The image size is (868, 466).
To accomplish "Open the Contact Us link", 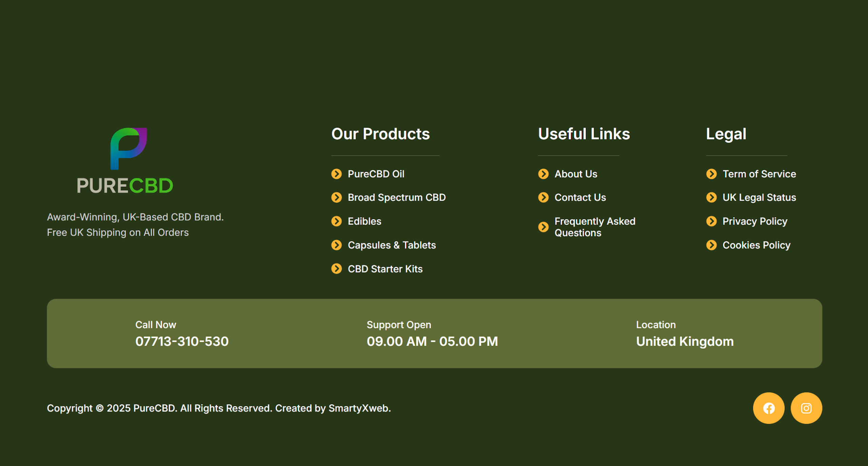I will tap(580, 198).
